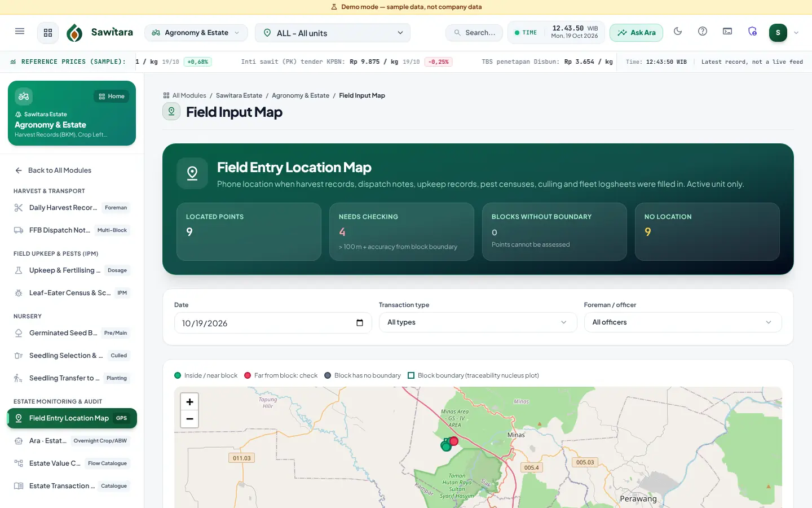Click the red far-from-block map marker
The width and height of the screenshot is (812, 508).
pyautogui.click(x=453, y=441)
